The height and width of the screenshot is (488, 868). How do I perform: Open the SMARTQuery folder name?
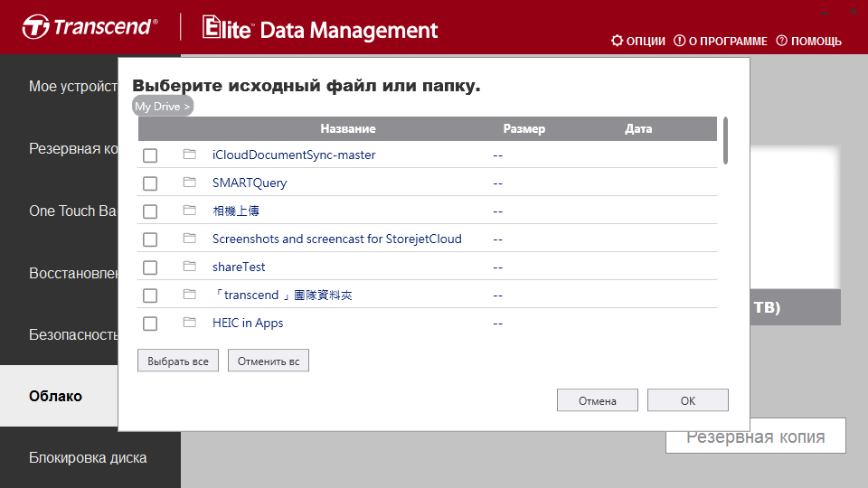point(250,183)
